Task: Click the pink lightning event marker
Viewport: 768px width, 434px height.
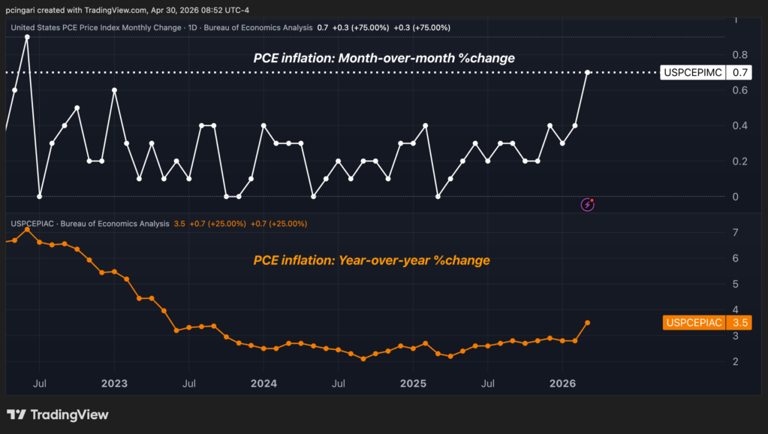Action: coord(588,204)
